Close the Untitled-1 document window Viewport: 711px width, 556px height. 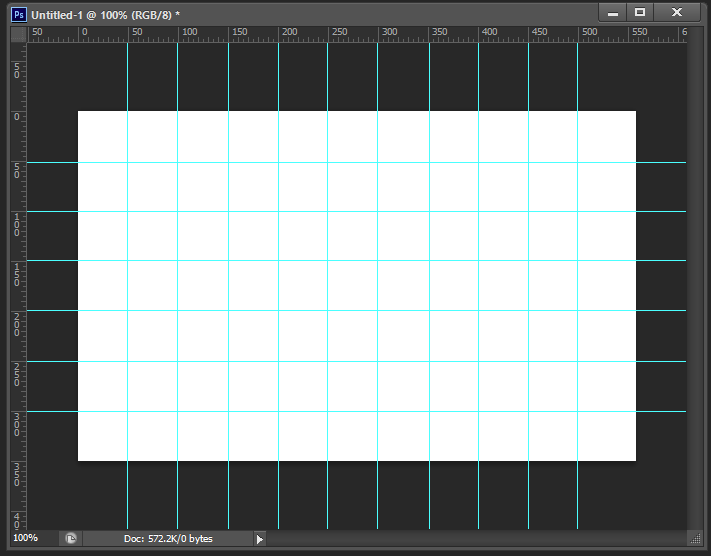coord(677,13)
